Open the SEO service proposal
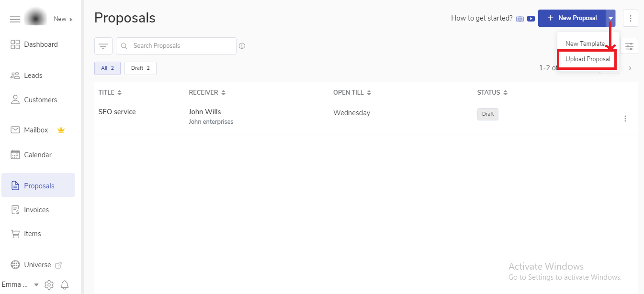The width and height of the screenshot is (644, 294). coord(117,112)
